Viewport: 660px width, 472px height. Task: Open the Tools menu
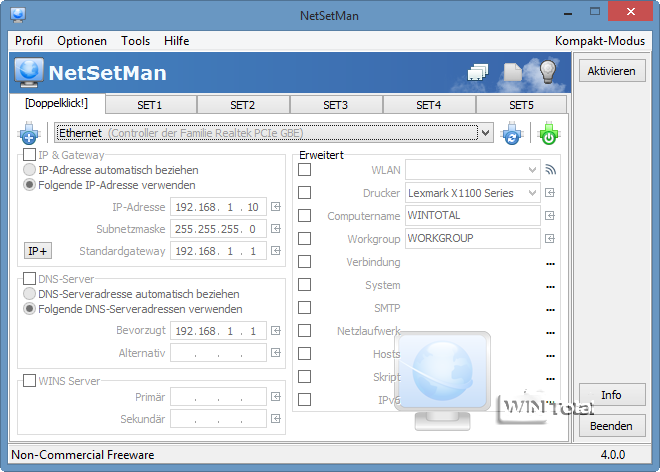tap(136, 41)
